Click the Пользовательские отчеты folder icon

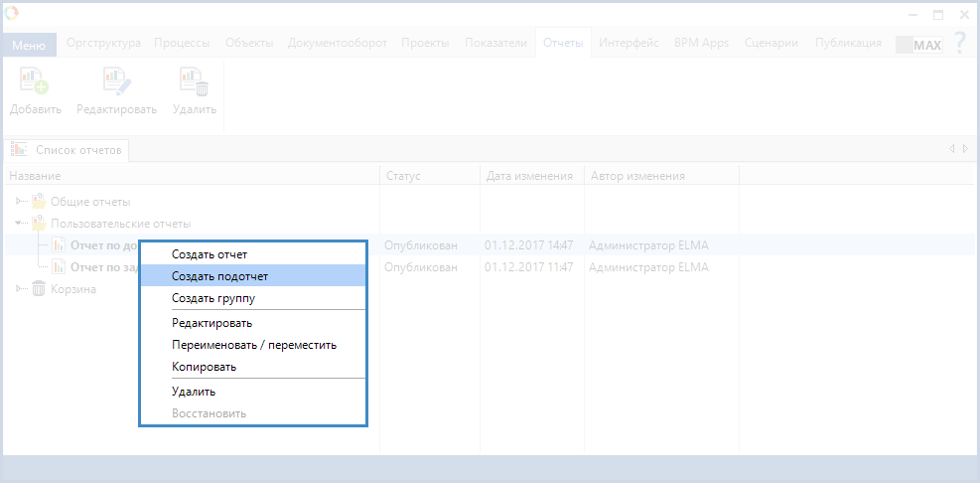[39, 224]
